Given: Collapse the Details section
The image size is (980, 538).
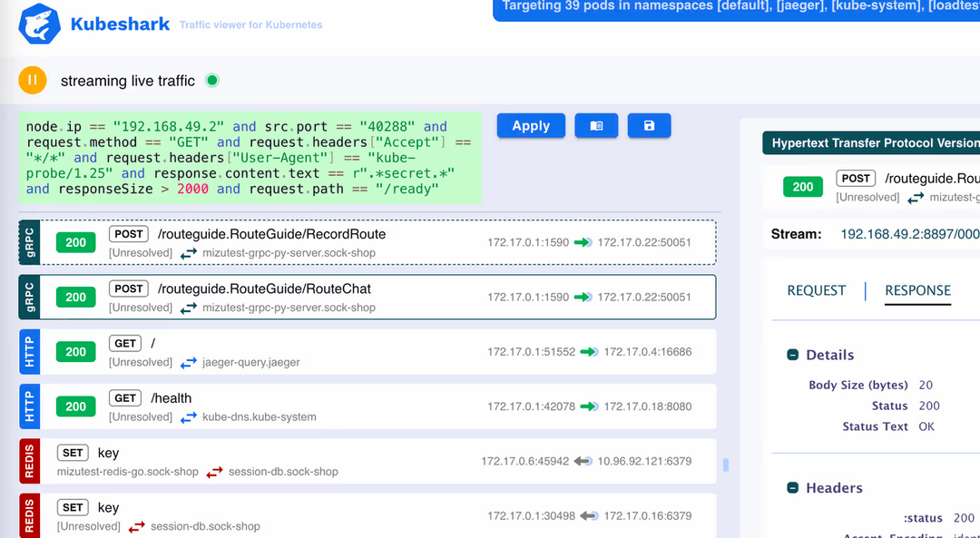Looking at the screenshot, I should [x=792, y=355].
